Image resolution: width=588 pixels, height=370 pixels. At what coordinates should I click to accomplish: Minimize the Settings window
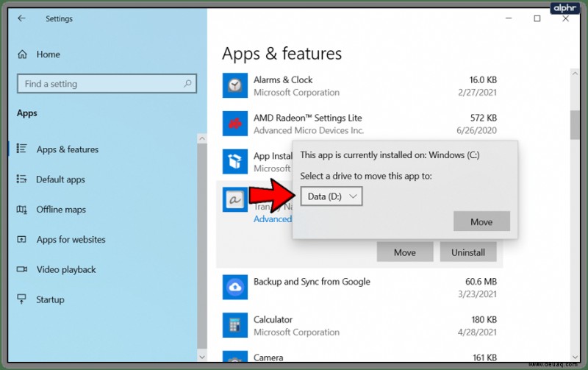point(509,18)
